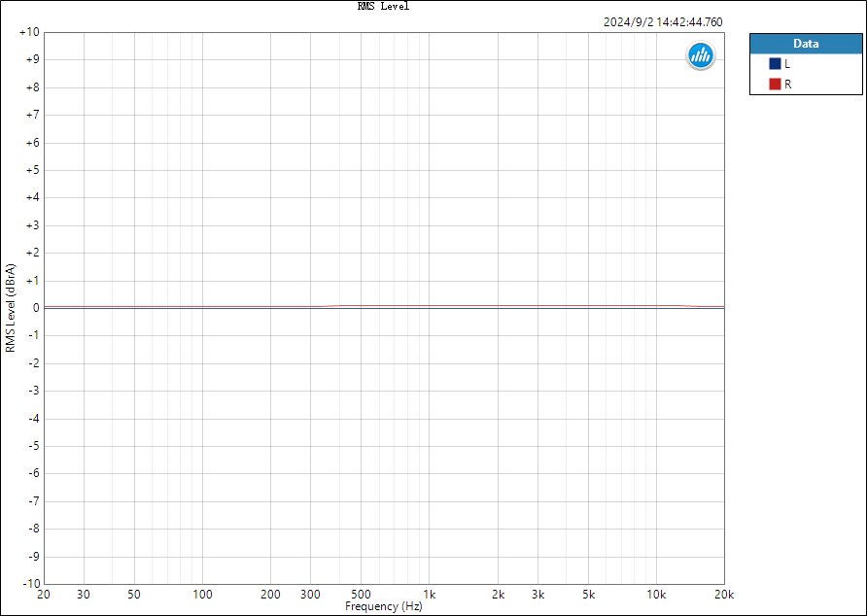The height and width of the screenshot is (616, 867).
Task: Click the 100 Hz tick label
Action: point(202,595)
